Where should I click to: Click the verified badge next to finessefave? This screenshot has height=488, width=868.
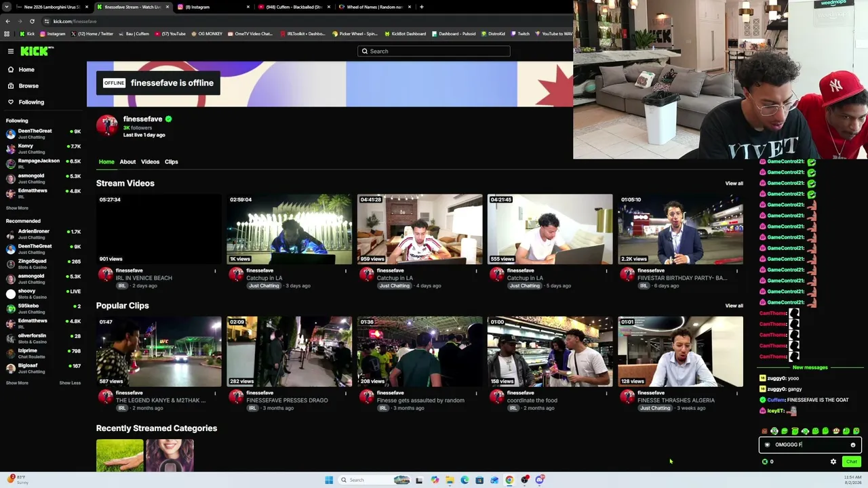[x=168, y=119]
